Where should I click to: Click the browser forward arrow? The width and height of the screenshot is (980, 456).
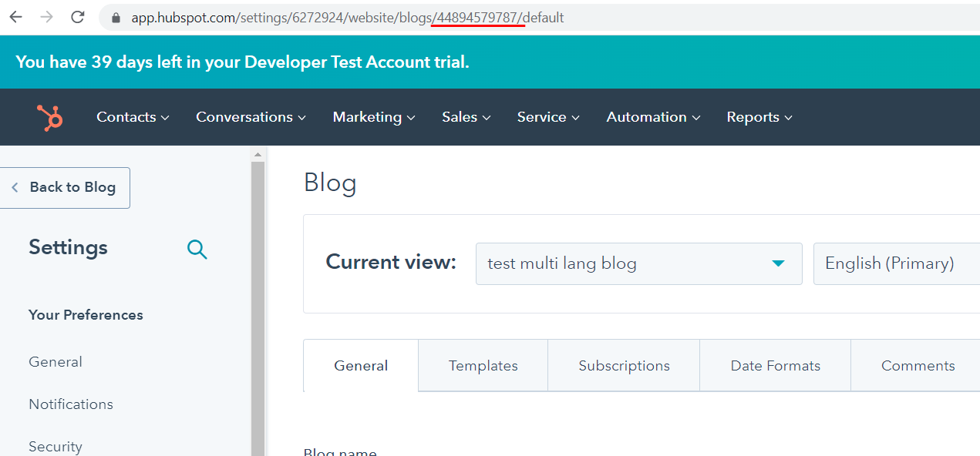47,17
